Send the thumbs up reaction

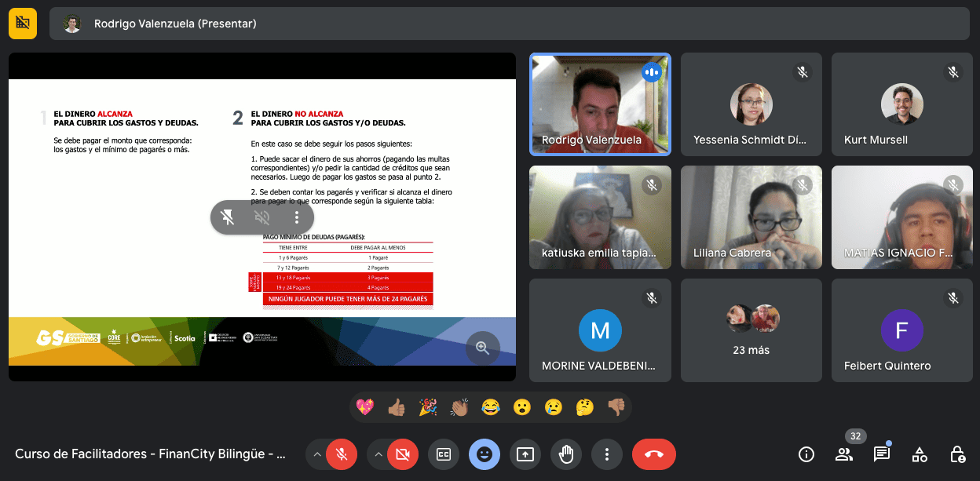tap(397, 407)
